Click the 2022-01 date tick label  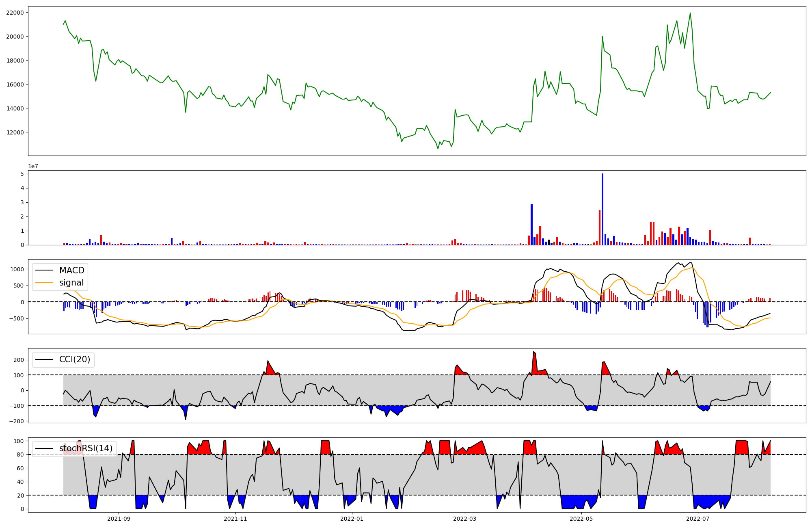[x=352, y=519]
